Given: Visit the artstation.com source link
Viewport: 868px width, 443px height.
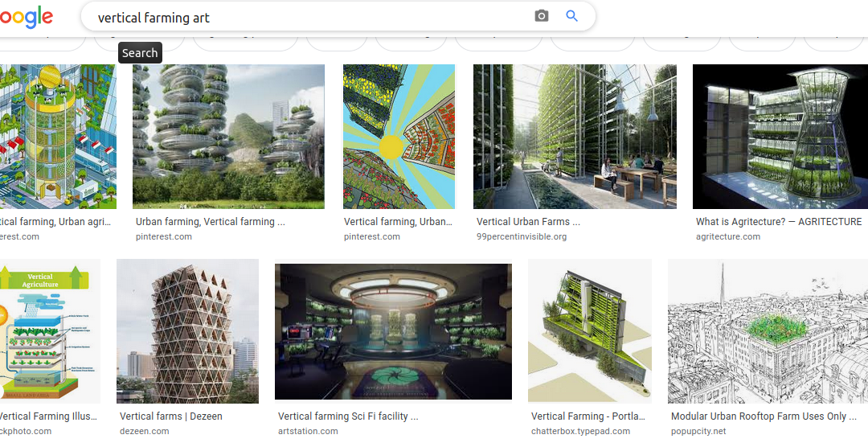Looking at the screenshot, I should pos(309,432).
